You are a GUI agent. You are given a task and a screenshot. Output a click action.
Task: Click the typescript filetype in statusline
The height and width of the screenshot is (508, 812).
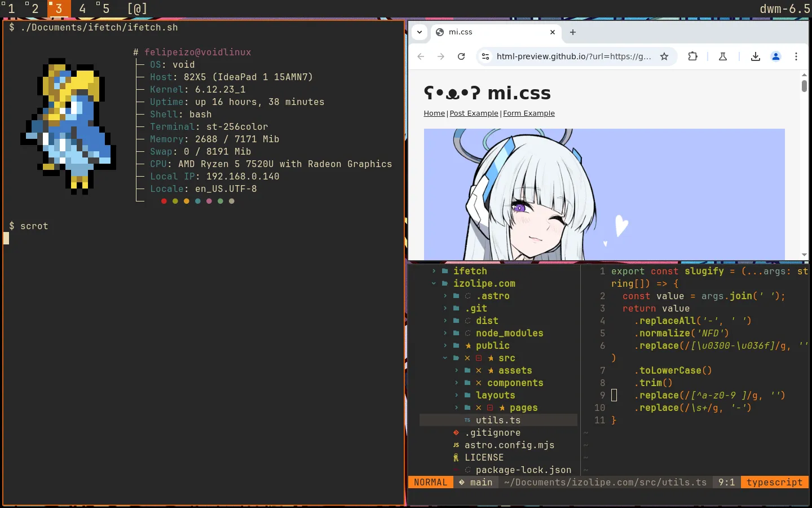click(x=774, y=483)
